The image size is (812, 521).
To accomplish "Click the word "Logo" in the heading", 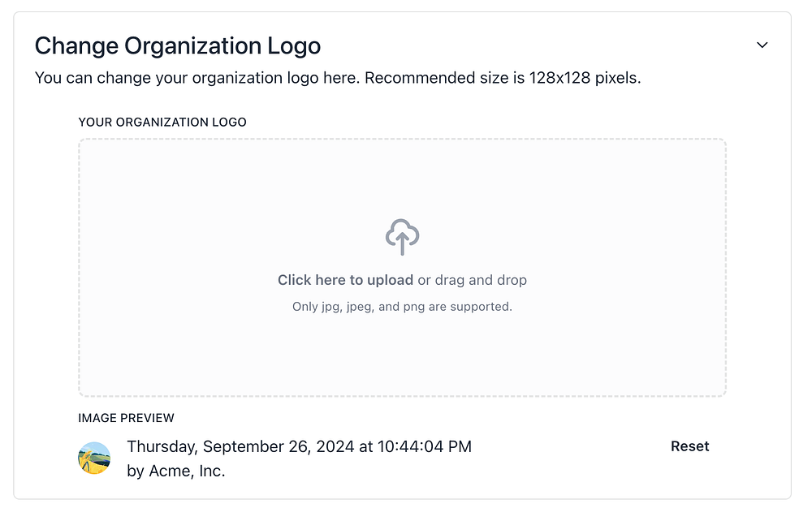I will coord(296,46).
